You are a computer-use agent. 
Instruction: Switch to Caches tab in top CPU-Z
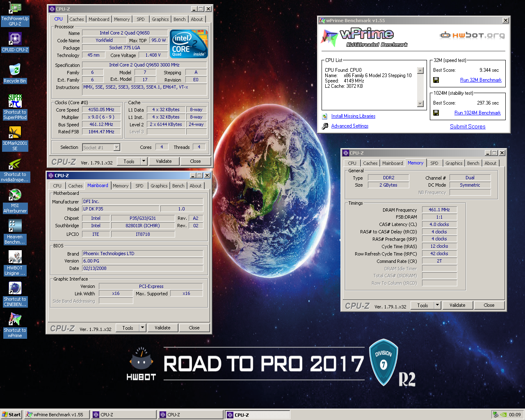pos(76,19)
